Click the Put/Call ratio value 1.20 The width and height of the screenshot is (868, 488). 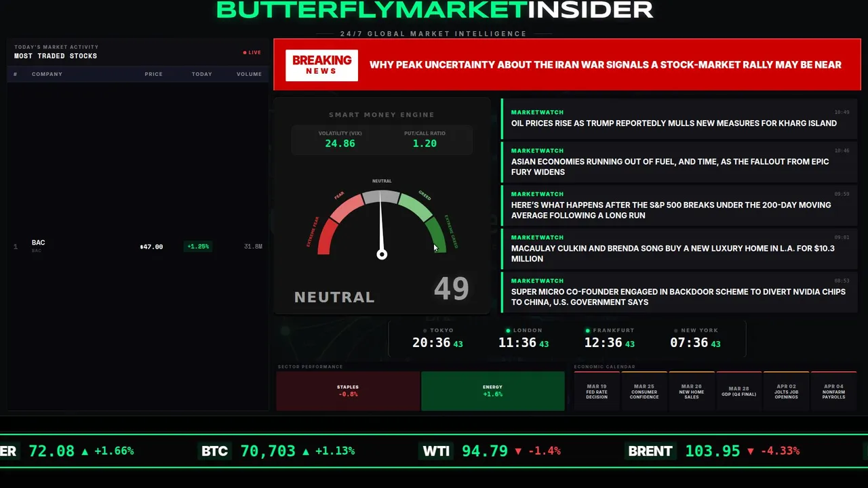coord(425,144)
